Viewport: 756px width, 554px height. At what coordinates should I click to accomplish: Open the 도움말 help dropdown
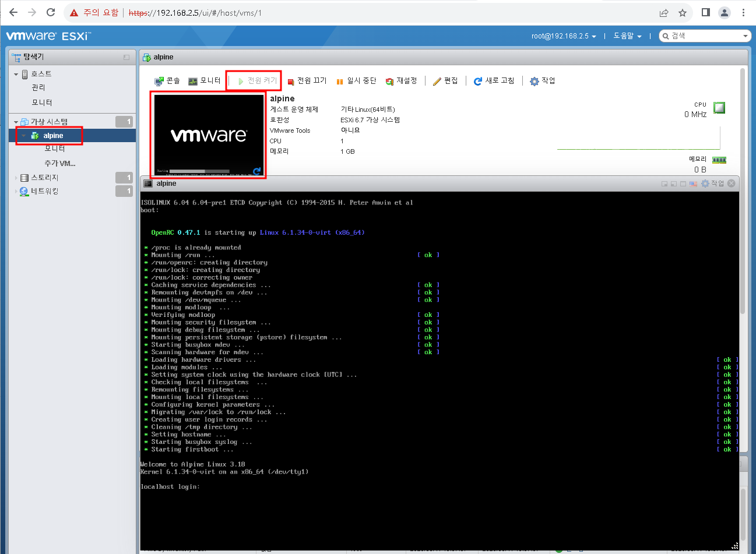627,36
